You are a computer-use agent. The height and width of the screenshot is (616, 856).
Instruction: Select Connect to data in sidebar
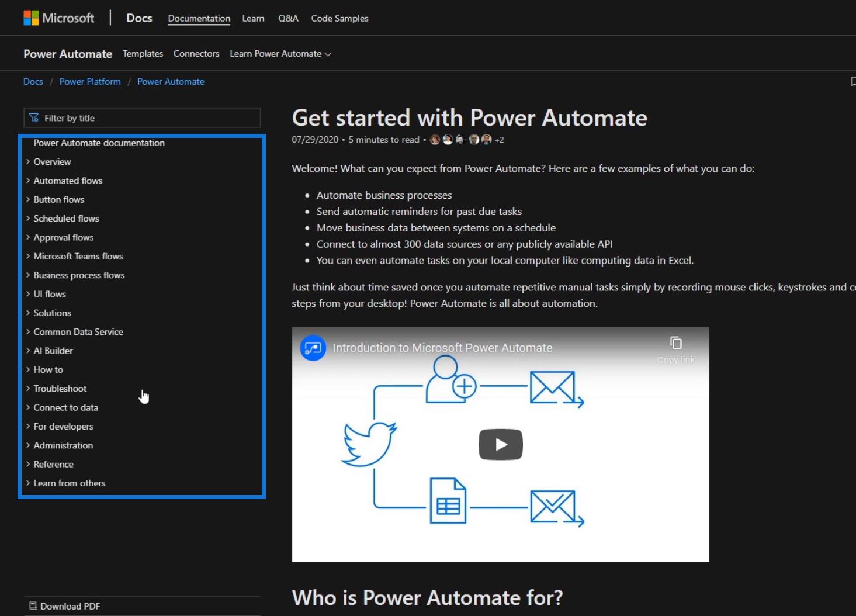(x=65, y=407)
